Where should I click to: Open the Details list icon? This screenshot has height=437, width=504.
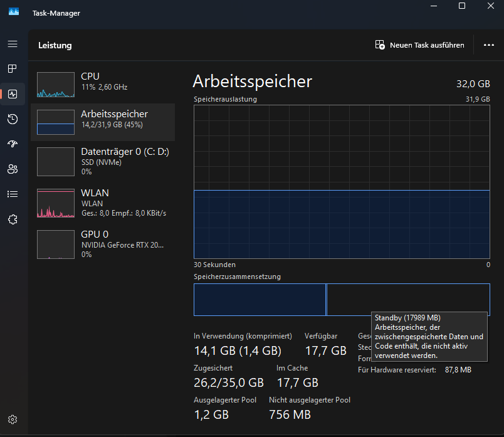click(13, 194)
